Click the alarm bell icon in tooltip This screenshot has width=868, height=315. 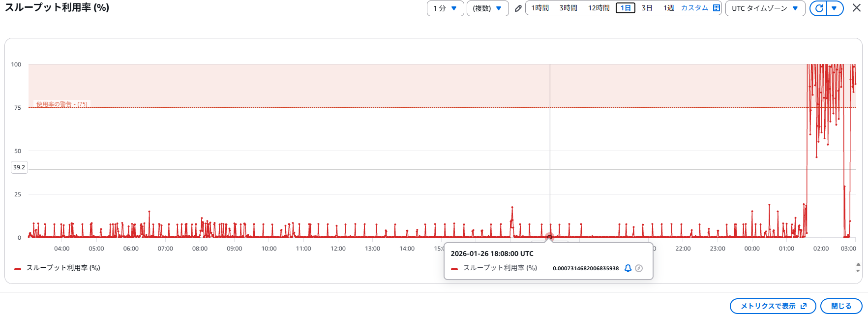pos(628,268)
